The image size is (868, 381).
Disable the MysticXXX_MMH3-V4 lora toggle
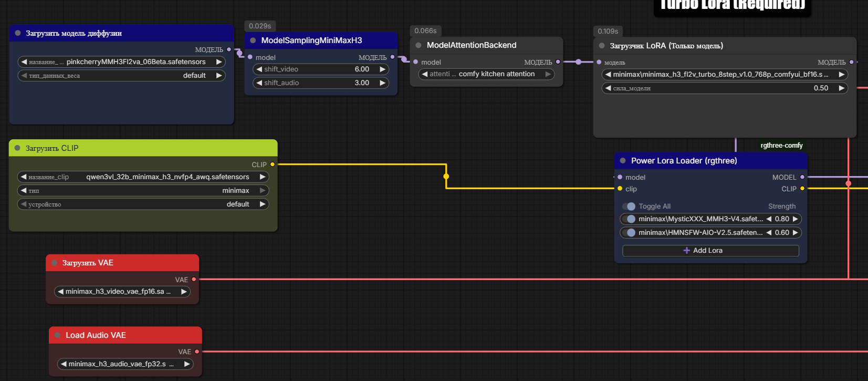click(629, 219)
